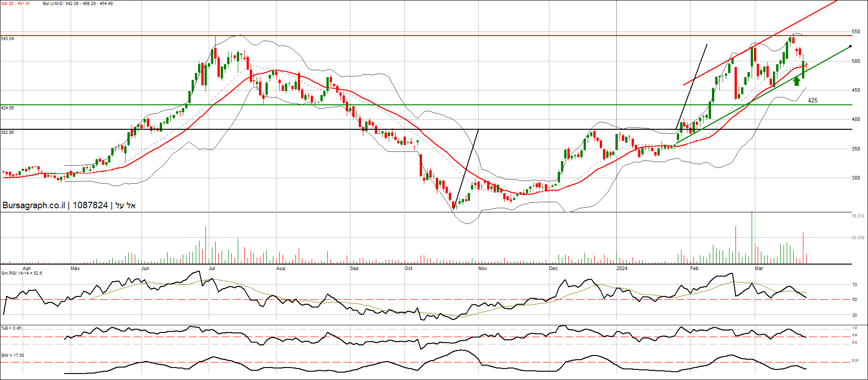Image resolution: width=868 pixels, height=380 pixels.
Task: Select the Feb label on the time axis
Action: coord(694,268)
